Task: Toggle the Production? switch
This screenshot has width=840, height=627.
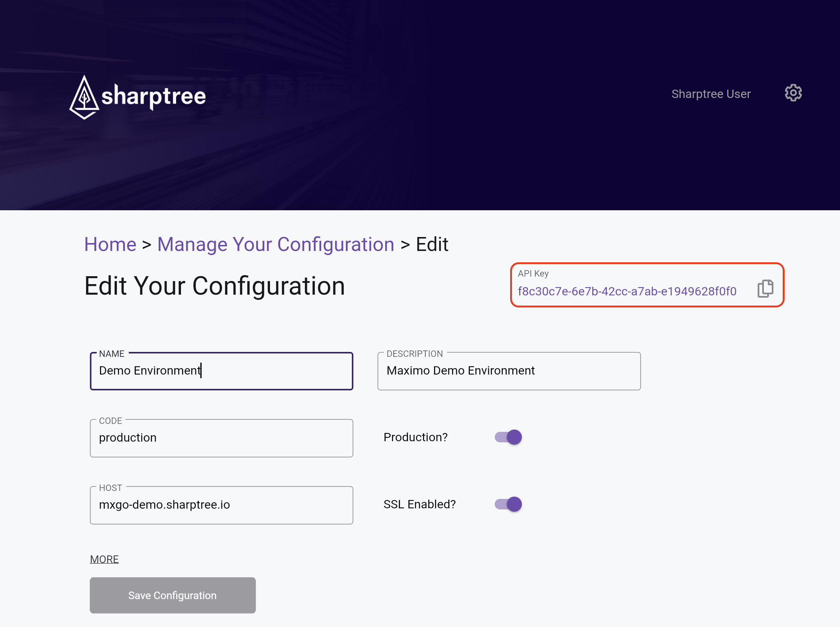Action: [508, 437]
